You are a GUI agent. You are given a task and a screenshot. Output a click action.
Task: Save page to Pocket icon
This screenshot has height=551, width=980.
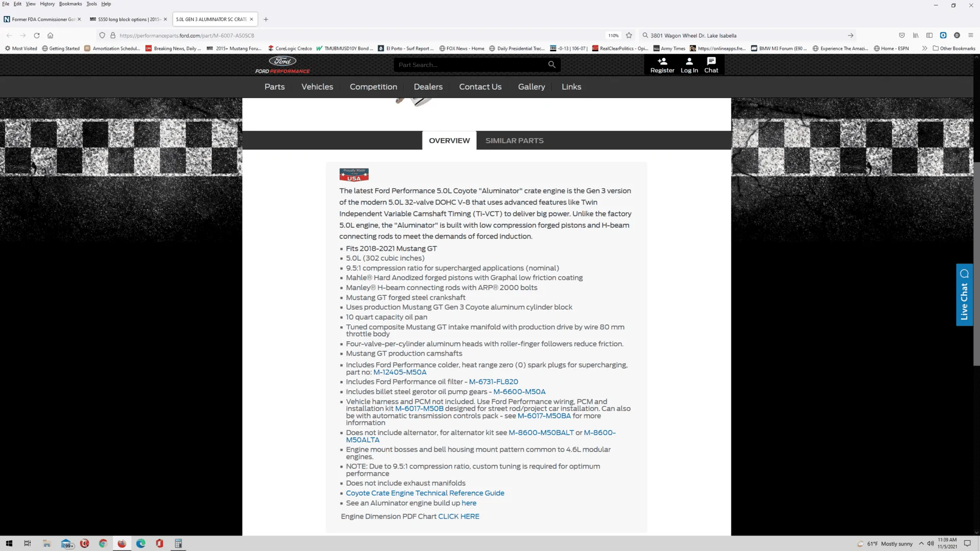click(x=902, y=36)
